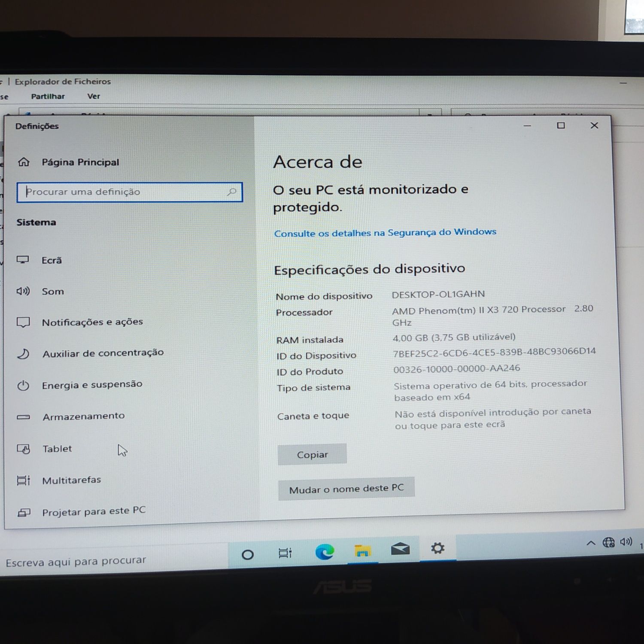Image resolution: width=644 pixels, height=644 pixels.
Task: Select the Ecrã label
Action: click(52, 260)
